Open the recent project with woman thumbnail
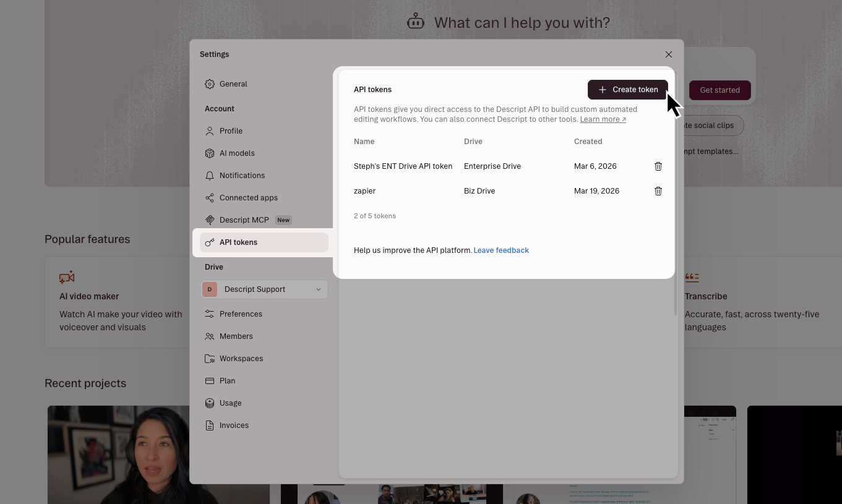 (119, 455)
